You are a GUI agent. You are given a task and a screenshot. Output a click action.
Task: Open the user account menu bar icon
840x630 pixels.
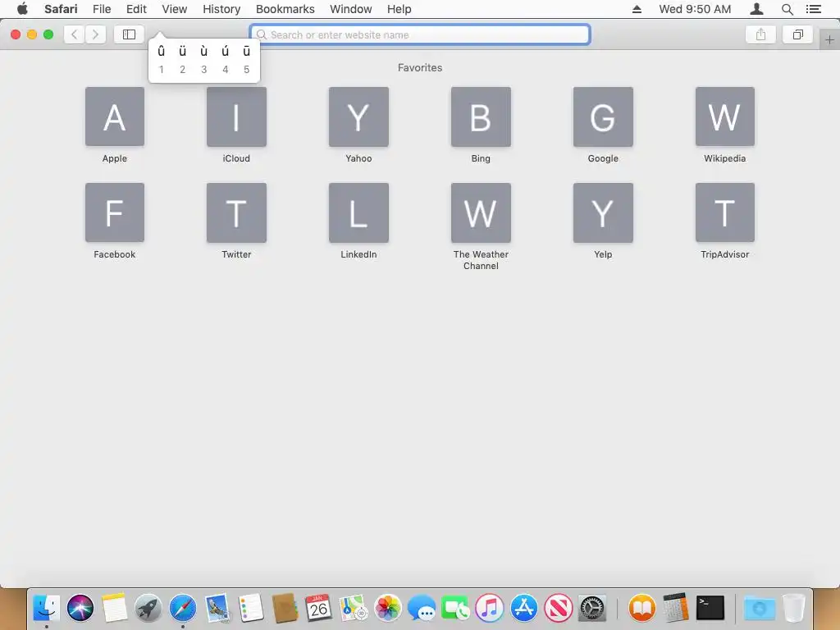click(x=756, y=9)
